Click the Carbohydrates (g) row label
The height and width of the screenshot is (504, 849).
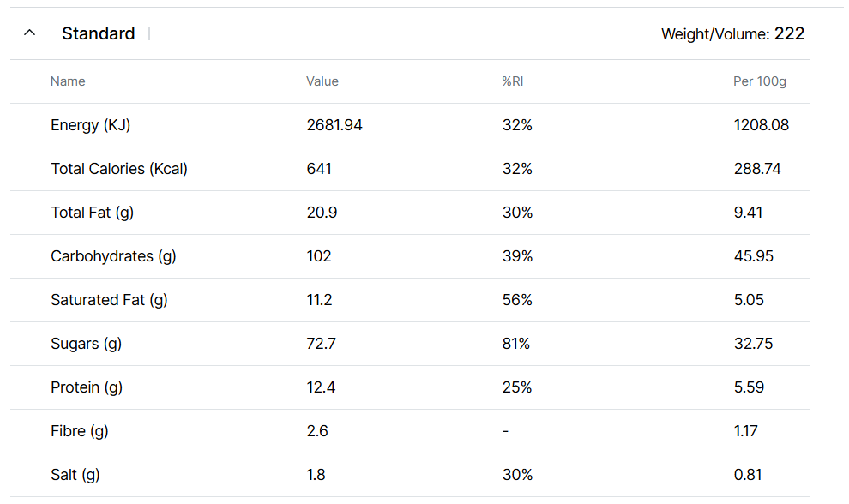(x=113, y=256)
